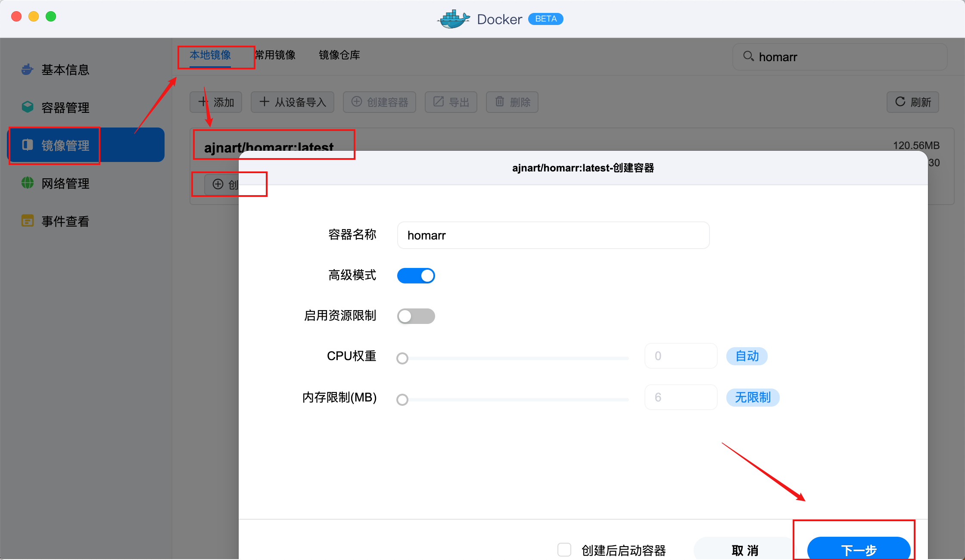
Task: Click the 从设备导入 toolbar button
Action: (293, 102)
